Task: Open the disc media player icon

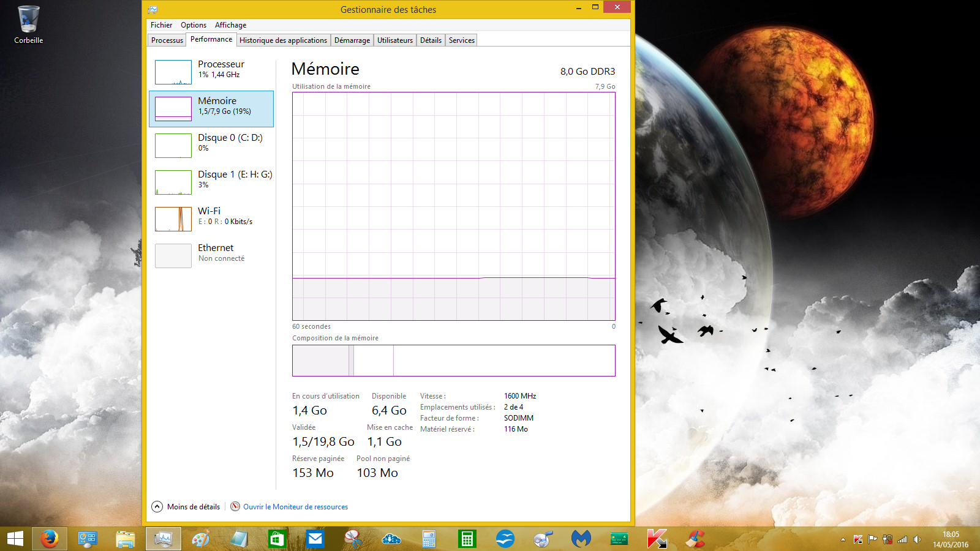Action: pos(543,539)
